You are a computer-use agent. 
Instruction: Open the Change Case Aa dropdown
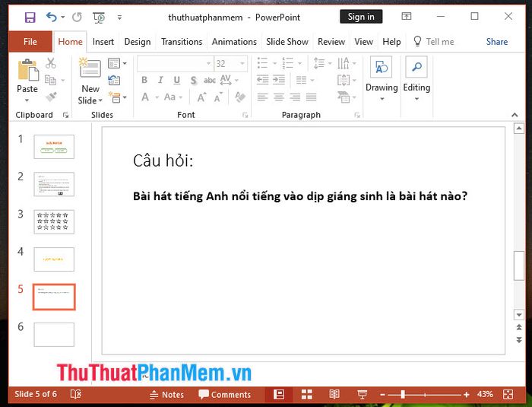pyautogui.click(x=173, y=97)
